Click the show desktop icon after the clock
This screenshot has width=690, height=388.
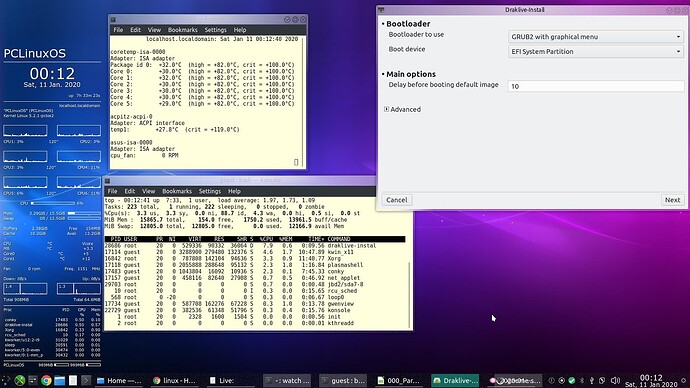(x=683, y=381)
